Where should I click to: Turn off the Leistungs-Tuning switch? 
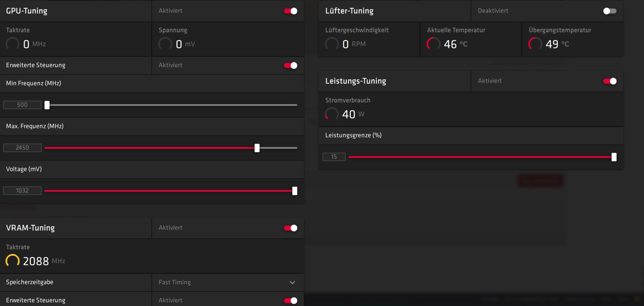click(x=610, y=81)
